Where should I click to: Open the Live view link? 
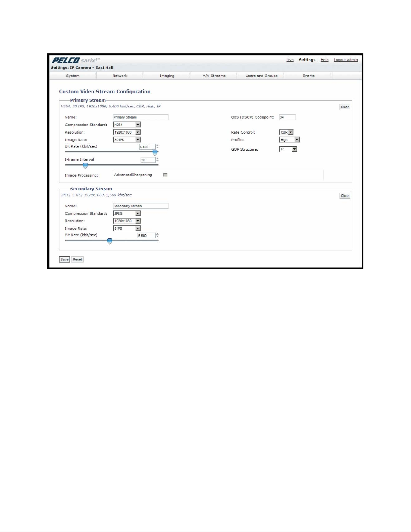coord(290,60)
